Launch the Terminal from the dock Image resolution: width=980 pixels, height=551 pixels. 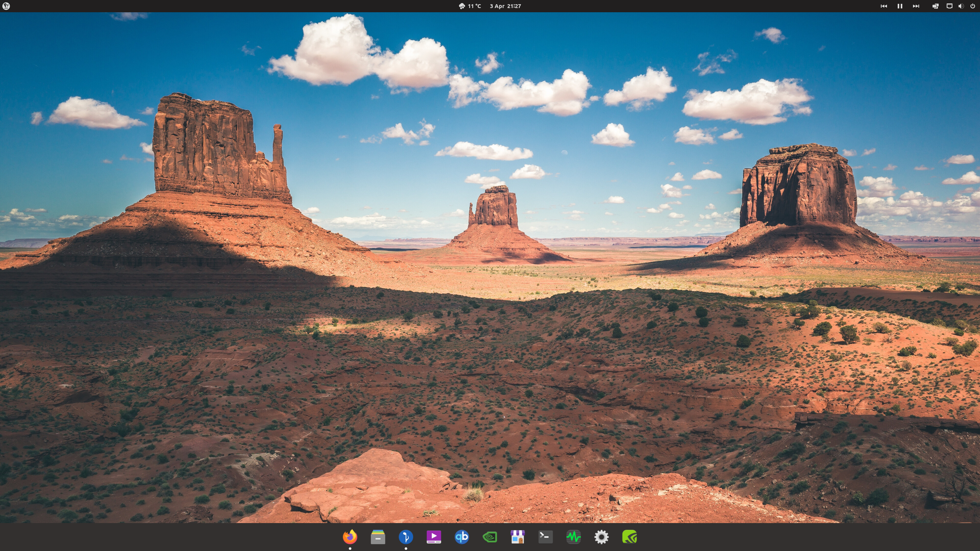pos(546,537)
